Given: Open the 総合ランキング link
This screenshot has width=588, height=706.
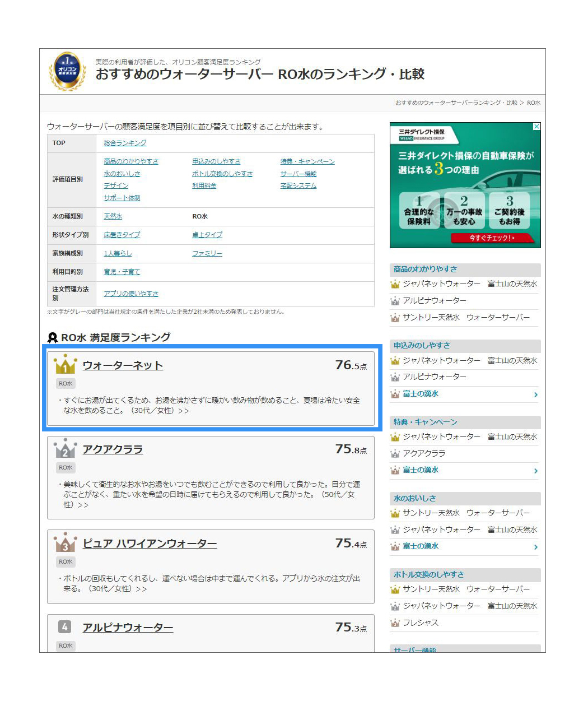Looking at the screenshot, I should click(x=125, y=143).
